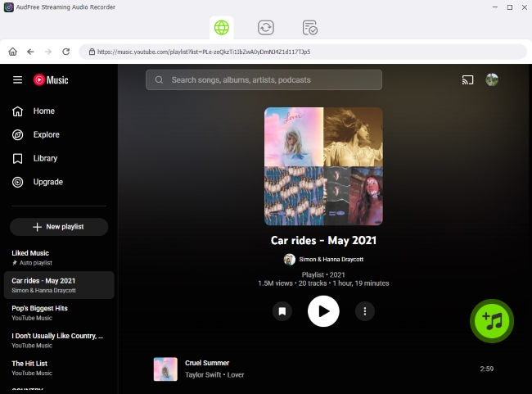Switch to the converting tab icon
This screenshot has height=394, width=532.
pyautogui.click(x=266, y=28)
